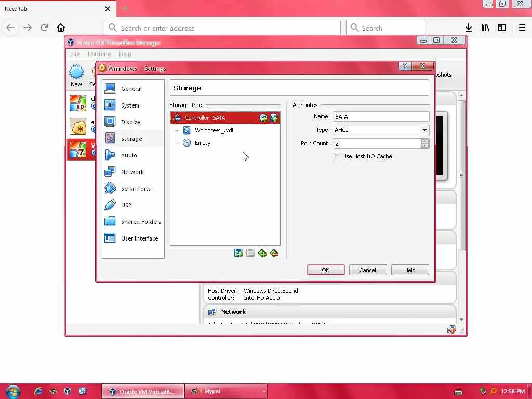Open the Network settings category
This screenshot has width=532, height=399.
133,171
